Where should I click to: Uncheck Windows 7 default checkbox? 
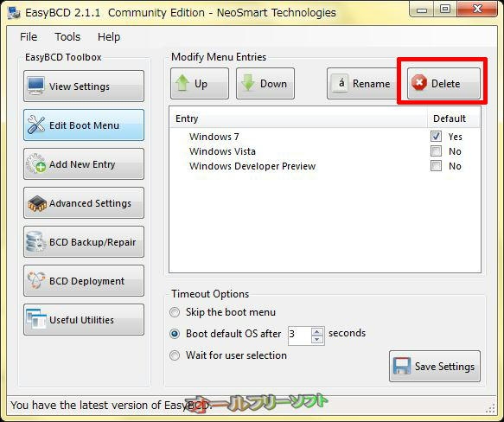(x=436, y=137)
